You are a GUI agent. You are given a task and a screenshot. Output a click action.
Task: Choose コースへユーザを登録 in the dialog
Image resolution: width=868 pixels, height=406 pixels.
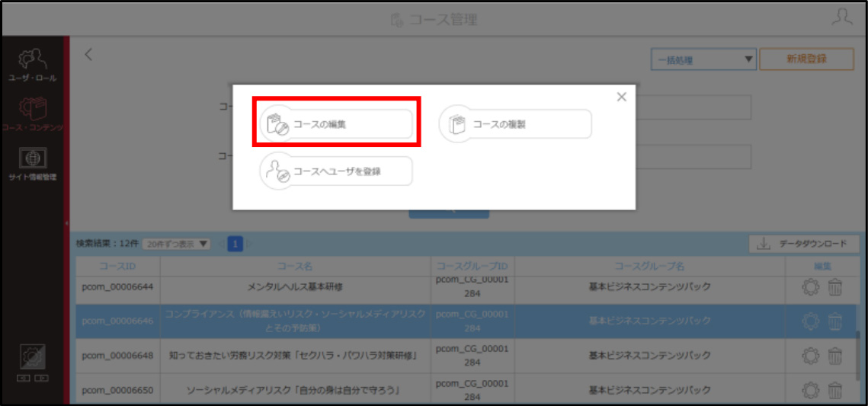coord(337,171)
